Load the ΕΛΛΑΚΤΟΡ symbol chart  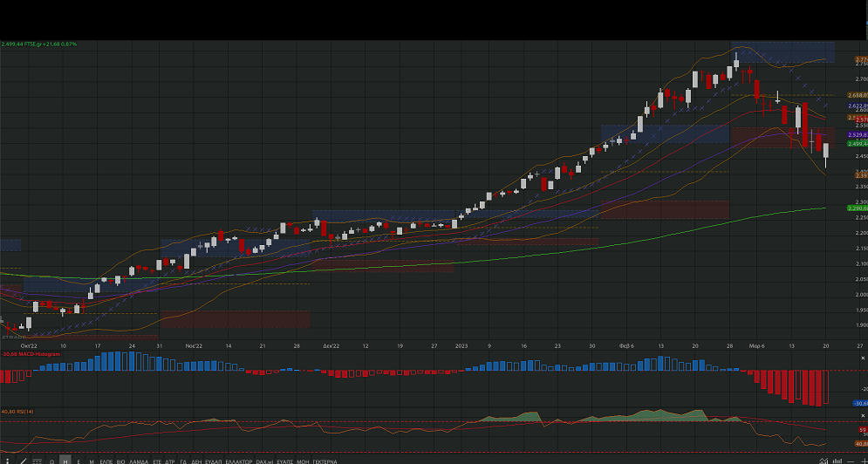(238, 461)
